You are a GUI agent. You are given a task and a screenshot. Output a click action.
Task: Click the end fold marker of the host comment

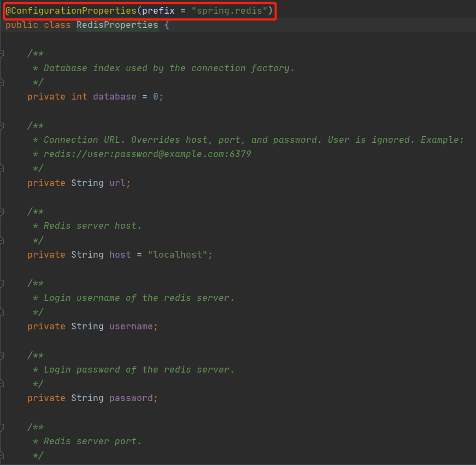(x=2, y=240)
